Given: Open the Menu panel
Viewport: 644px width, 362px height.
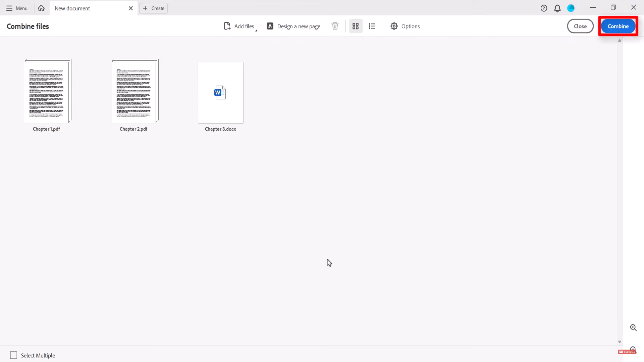Looking at the screenshot, I should 16,8.
